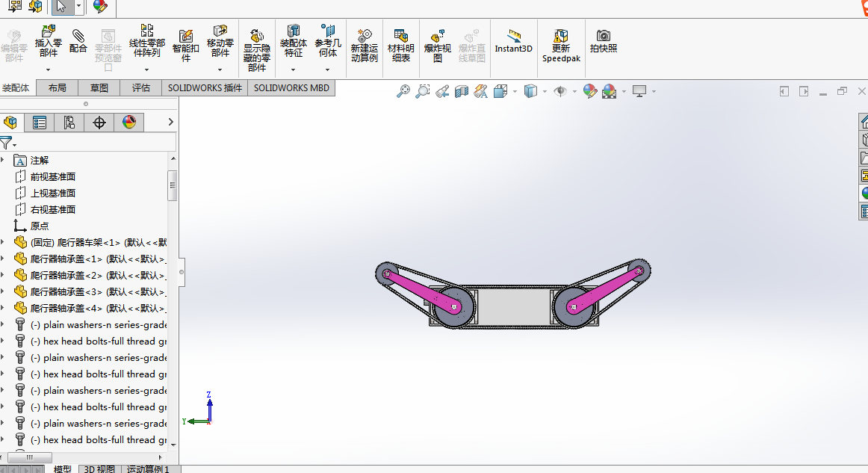Select FeatureManager design tree tab icon

10,123
